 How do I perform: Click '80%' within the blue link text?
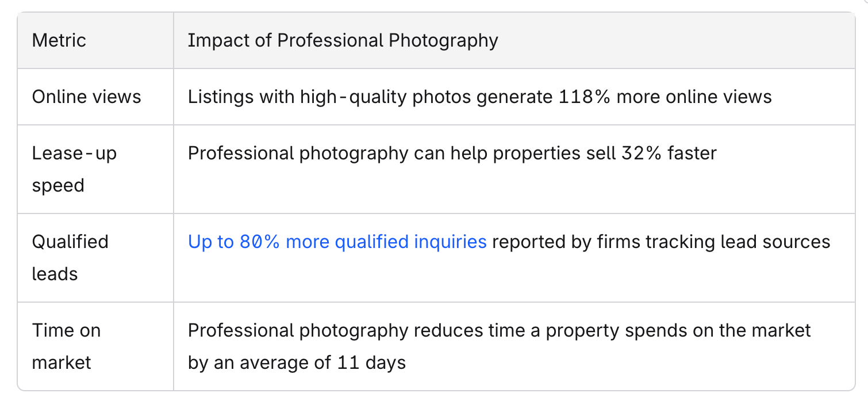point(260,242)
